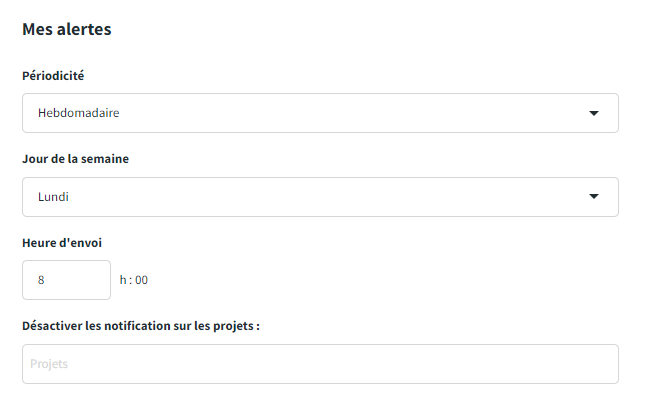647x414 pixels.
Task: Place cursor in the send-hour box
Action: coord(66,280)
